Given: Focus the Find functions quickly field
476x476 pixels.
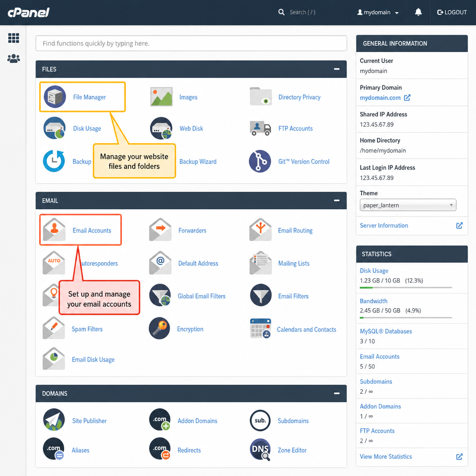Looking at the screenshot, I should coord(191,43).
